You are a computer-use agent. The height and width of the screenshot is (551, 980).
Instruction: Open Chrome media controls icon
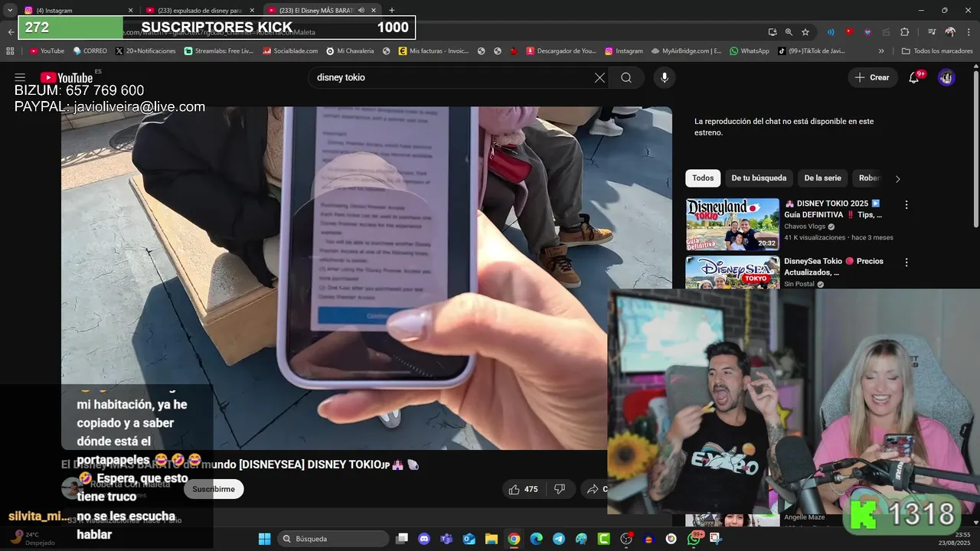pos(932,32)
